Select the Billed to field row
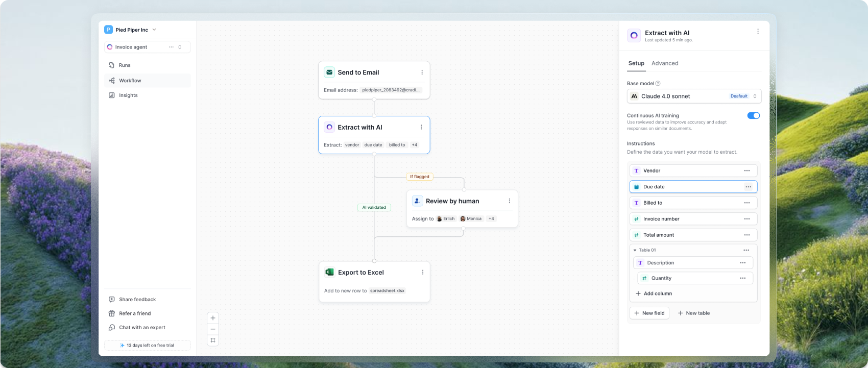 (693, 203)
